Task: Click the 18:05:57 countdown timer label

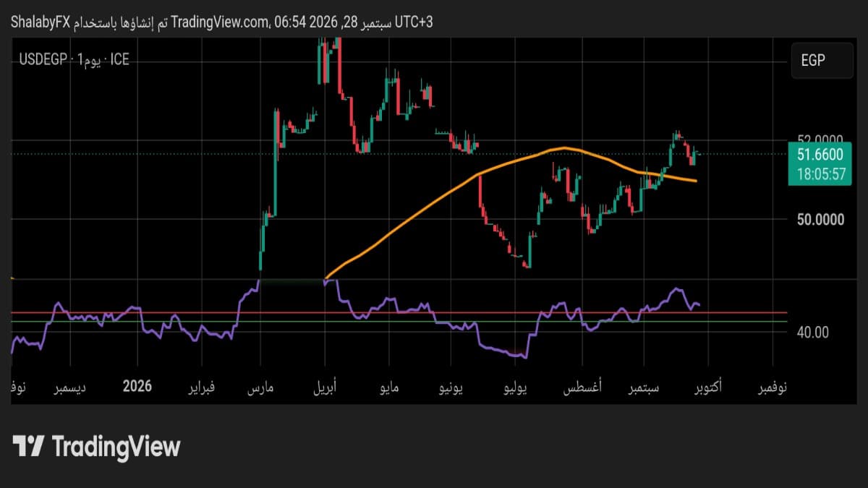Action: (820, 174)
